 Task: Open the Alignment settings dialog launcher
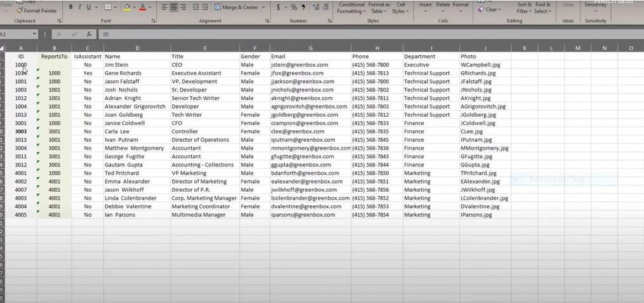click(x=267, y=20)
